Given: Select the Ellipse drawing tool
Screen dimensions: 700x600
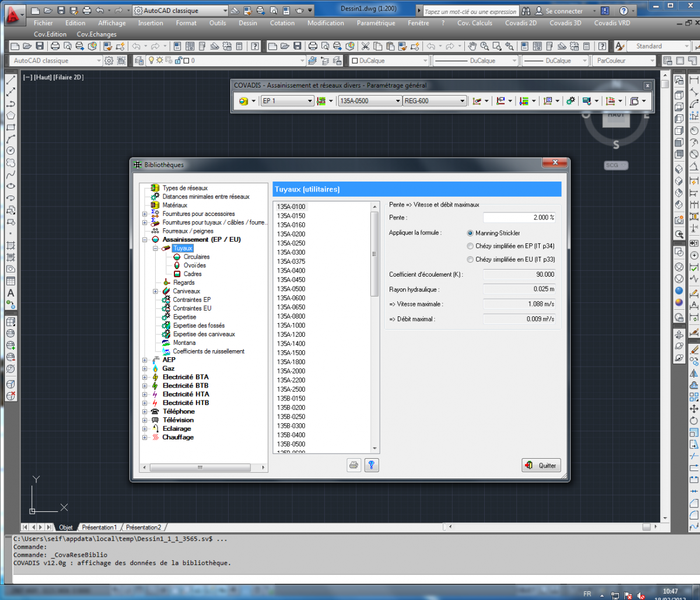Looking at the screenshot, I should 10,186.
